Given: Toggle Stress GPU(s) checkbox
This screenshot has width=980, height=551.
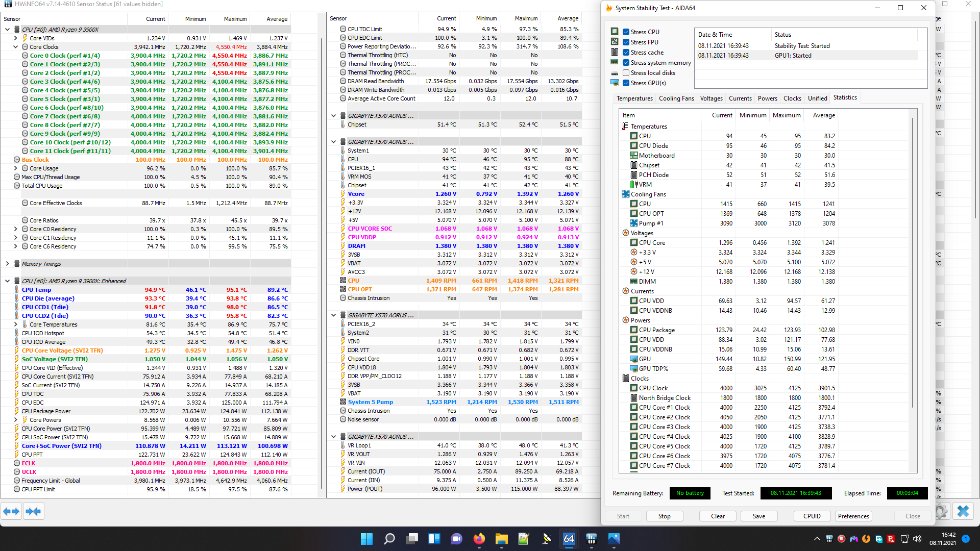Looking at the screenshot, I should coord(626,83).
